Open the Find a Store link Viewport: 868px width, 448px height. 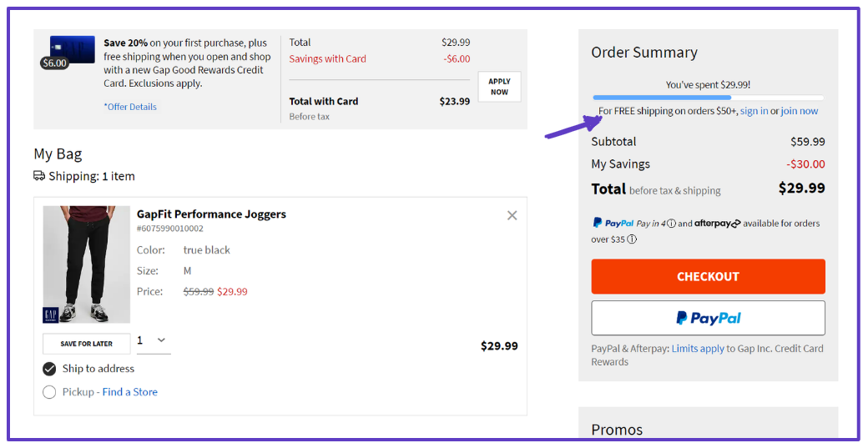point(130,392)
